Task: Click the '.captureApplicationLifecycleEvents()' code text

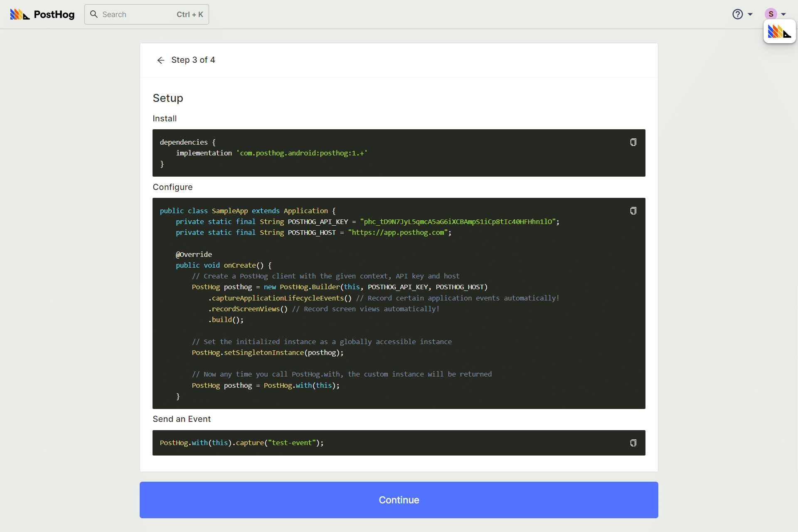Action: pos(280,298)
